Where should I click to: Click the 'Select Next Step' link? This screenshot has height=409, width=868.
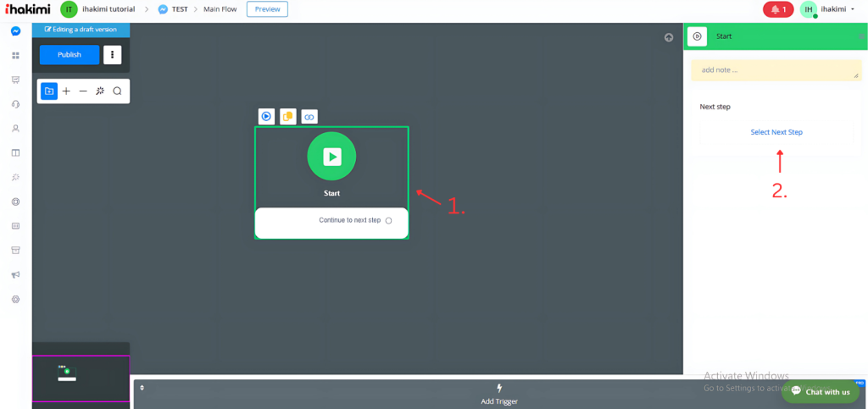point(776,132)
